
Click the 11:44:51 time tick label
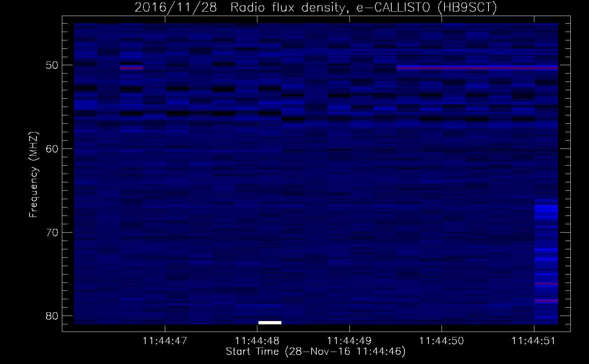point(534,341)
